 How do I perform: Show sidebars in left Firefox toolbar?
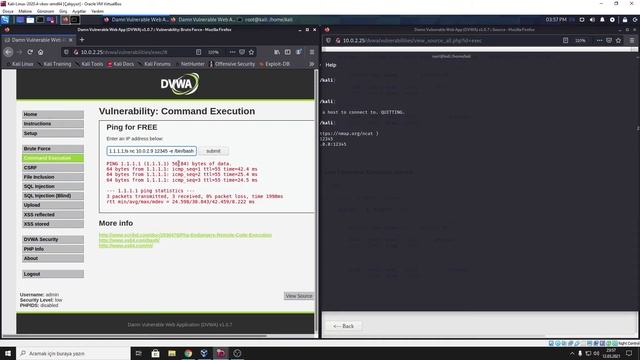click(x=288, y=52)
